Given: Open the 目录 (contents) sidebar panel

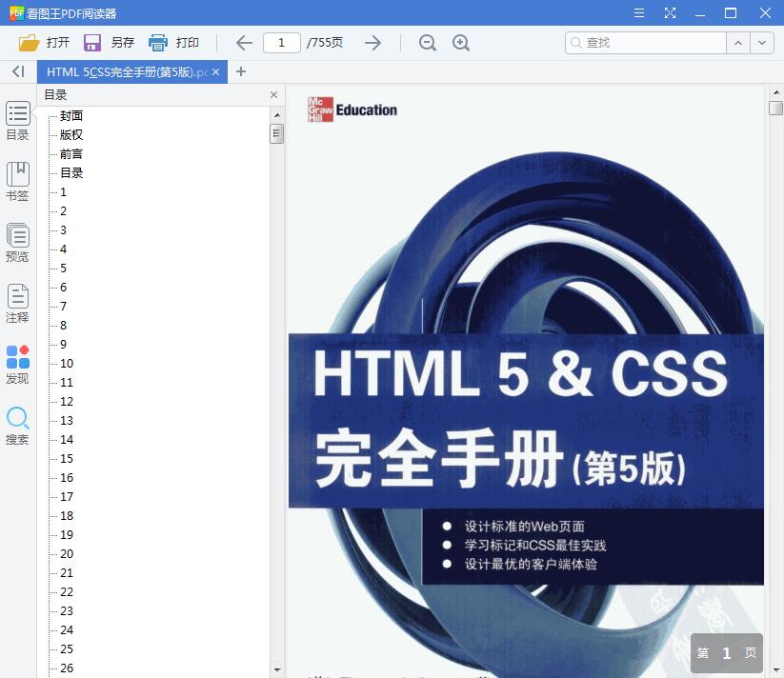Looking at the screenshot, I should pos(17,122).
